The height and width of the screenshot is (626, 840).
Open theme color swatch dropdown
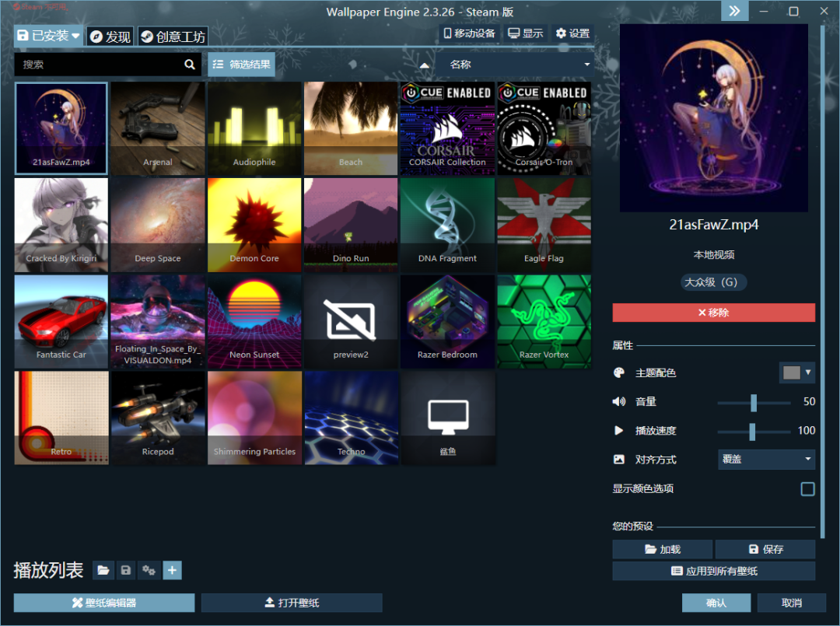tap(797, 372)
